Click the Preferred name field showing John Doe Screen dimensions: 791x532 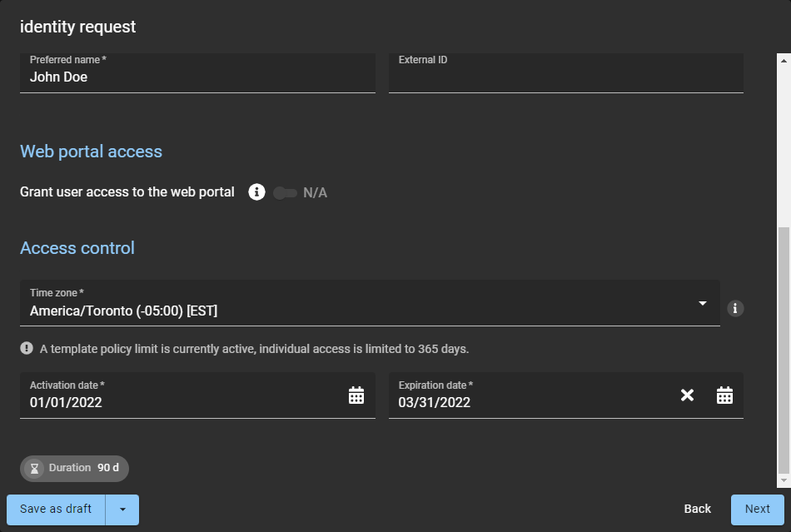(x=197, y=77)
